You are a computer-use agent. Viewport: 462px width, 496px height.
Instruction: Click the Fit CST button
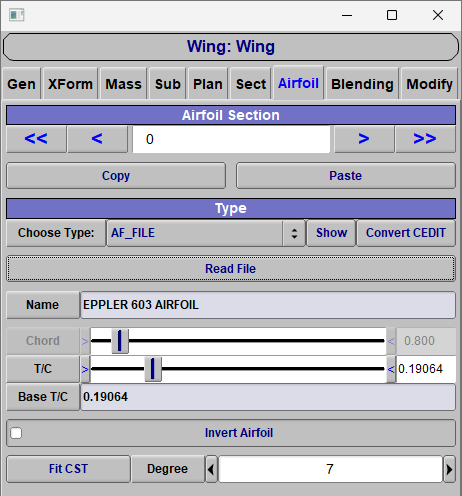[68, 469]
